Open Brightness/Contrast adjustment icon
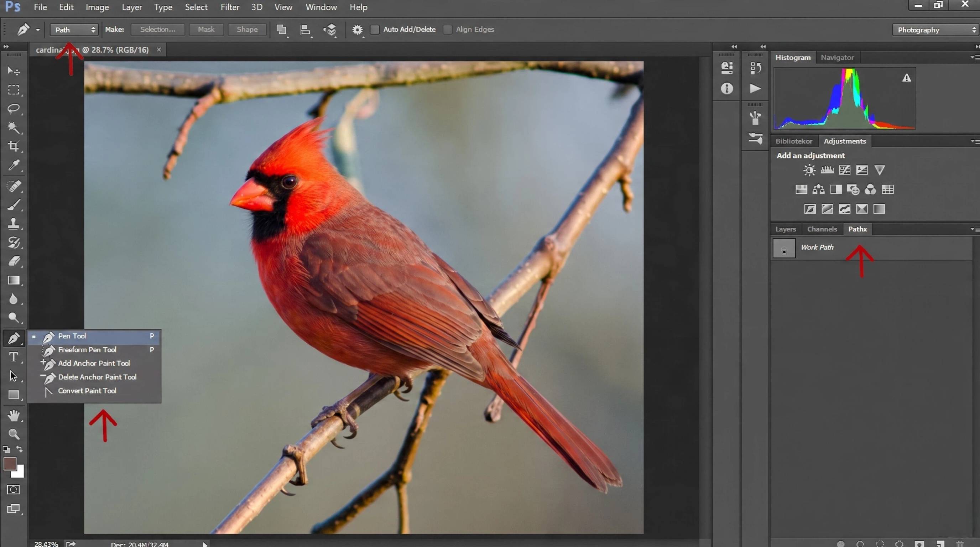 [809, 170]
